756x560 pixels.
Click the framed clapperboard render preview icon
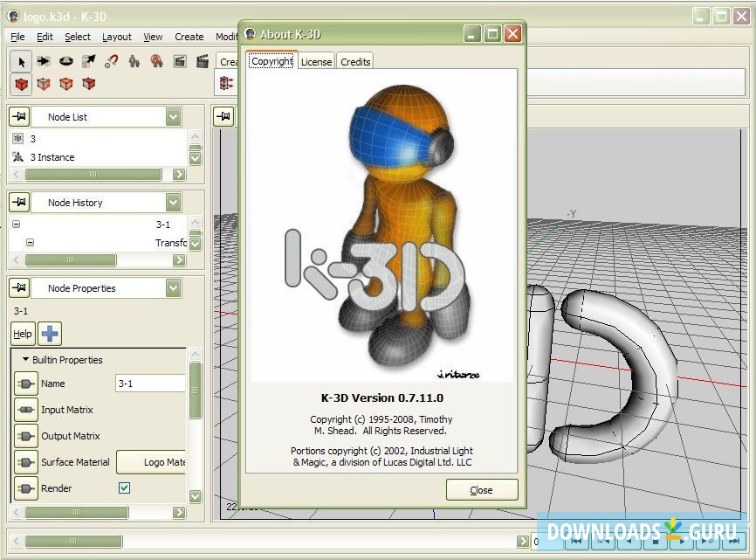click(180, 61)
